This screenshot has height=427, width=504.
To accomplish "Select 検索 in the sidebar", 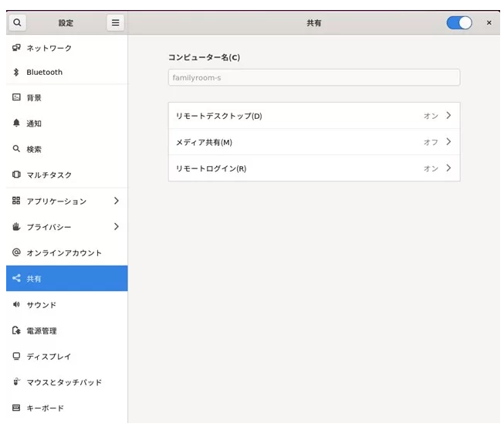I will (x=67, y=149).
